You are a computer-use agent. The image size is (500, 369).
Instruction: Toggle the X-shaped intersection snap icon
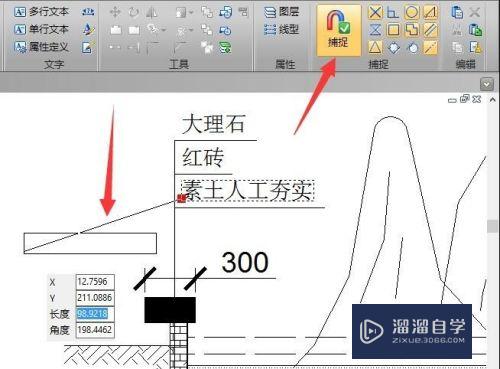pos(375,13)
